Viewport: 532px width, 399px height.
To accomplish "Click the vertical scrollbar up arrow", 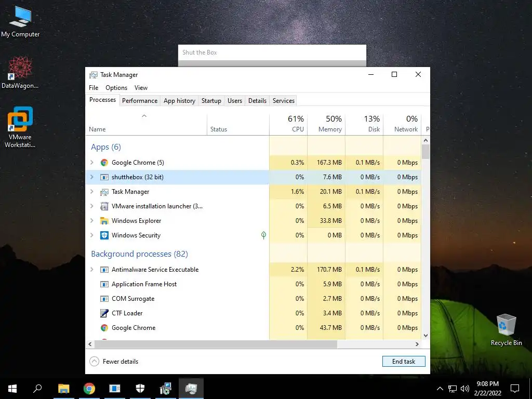I will coord(426,140).
